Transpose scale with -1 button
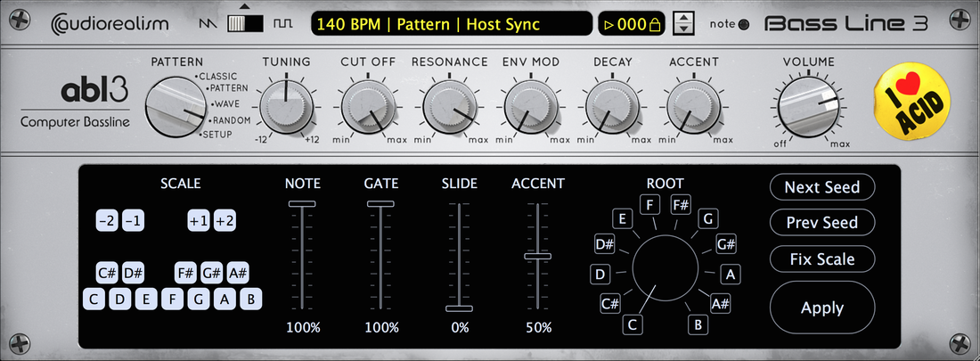The width and height of the screenshot is (980, 361). point(133,221)
